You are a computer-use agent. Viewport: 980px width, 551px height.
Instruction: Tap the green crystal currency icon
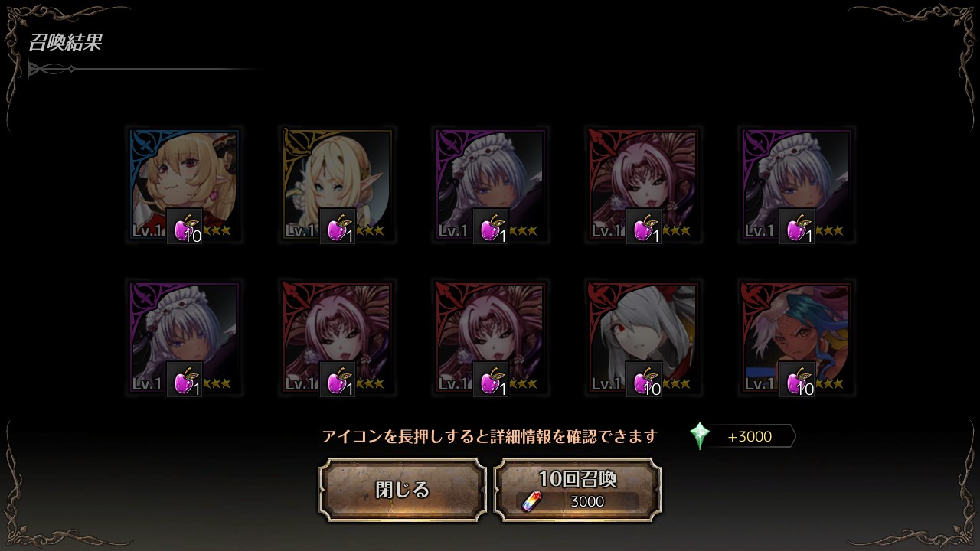pyautogui.click(x=700, y=436)
